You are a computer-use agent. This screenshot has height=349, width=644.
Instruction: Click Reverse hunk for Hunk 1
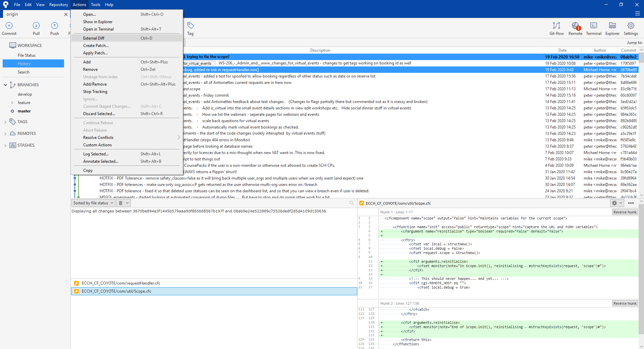(x=625, y=212)
